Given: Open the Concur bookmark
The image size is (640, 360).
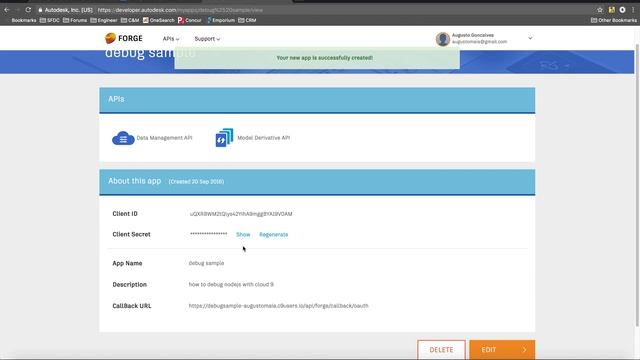Looking at the screenshot, I should point(190,20).
